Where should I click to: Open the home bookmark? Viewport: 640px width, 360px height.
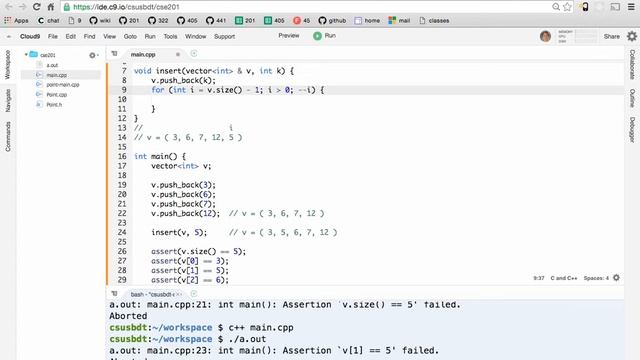367,20
